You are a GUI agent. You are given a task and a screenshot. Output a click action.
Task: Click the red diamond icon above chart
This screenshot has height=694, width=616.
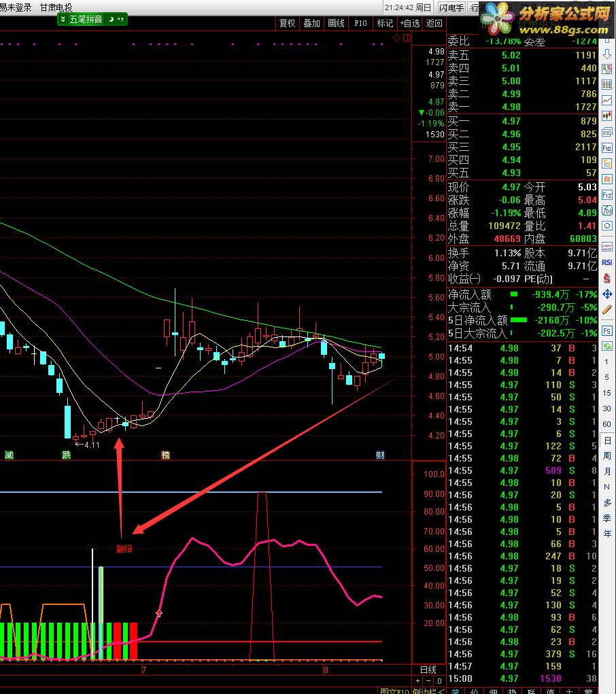[397, 38]
